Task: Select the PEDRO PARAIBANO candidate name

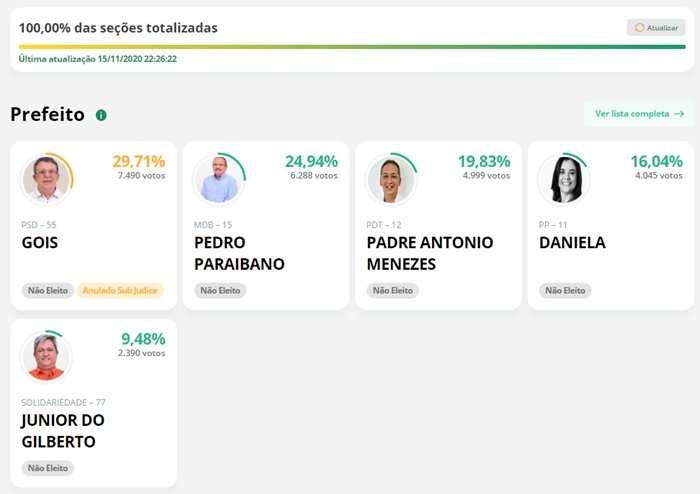Action: pos(239,253)
